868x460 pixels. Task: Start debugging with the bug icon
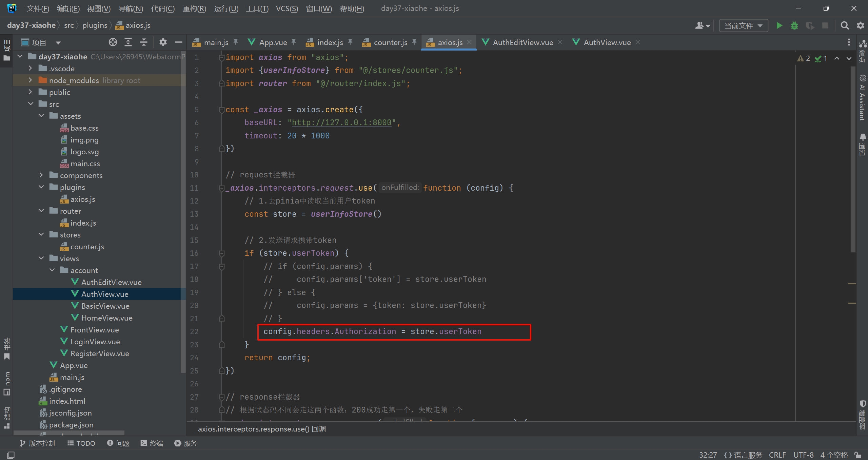click(x=794, y=26)
